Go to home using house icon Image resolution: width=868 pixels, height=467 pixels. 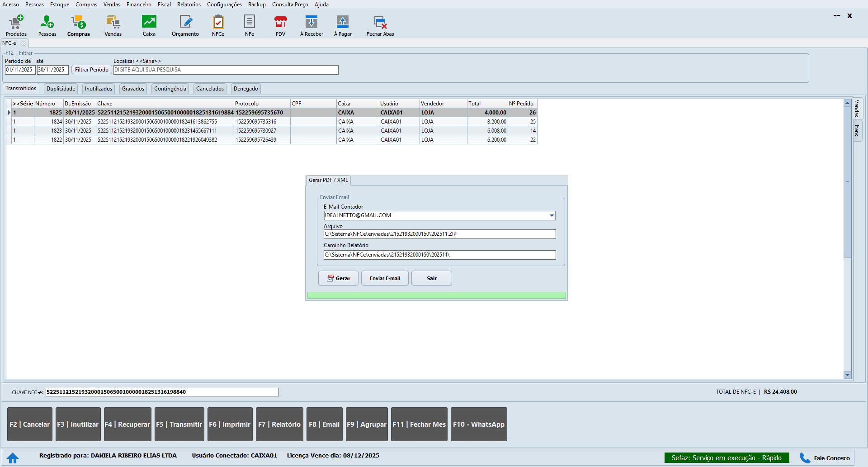tap(13, 458)
